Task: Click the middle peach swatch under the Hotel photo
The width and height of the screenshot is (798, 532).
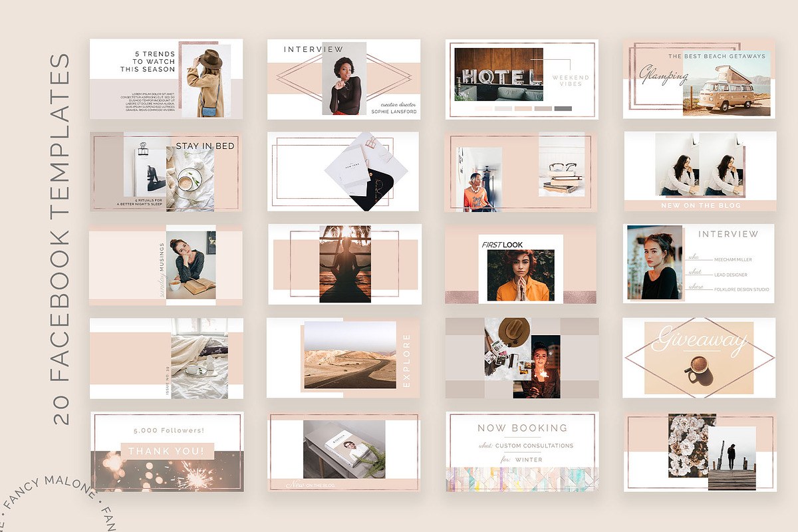Action: coord(523,108)
